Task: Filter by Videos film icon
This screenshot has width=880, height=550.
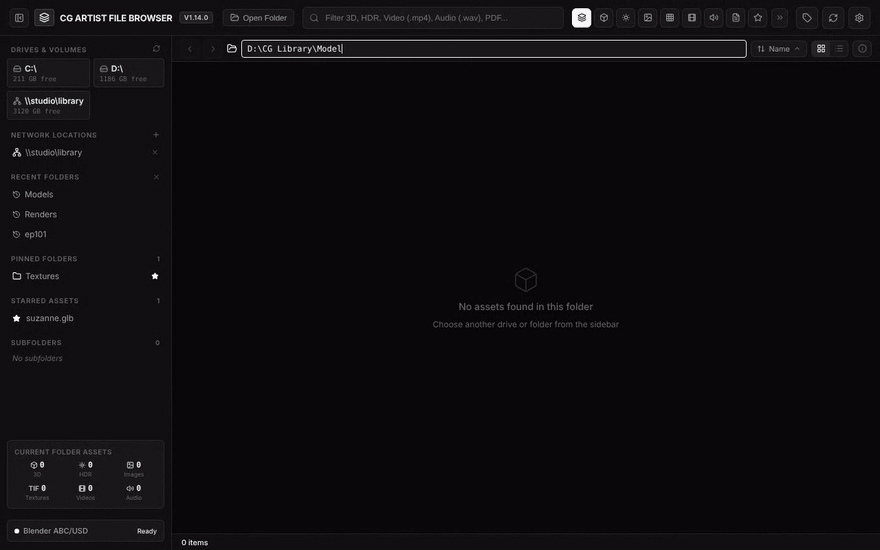Action: coord(691,18)
